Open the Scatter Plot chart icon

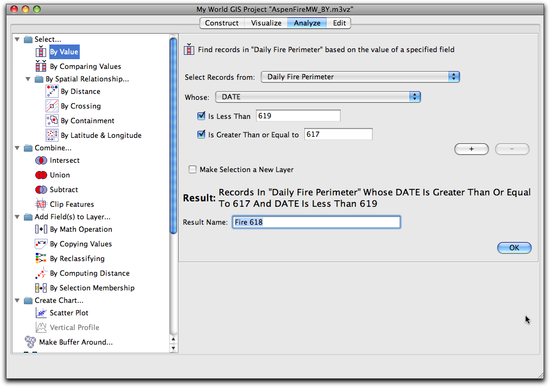click(x=41, y=313)
